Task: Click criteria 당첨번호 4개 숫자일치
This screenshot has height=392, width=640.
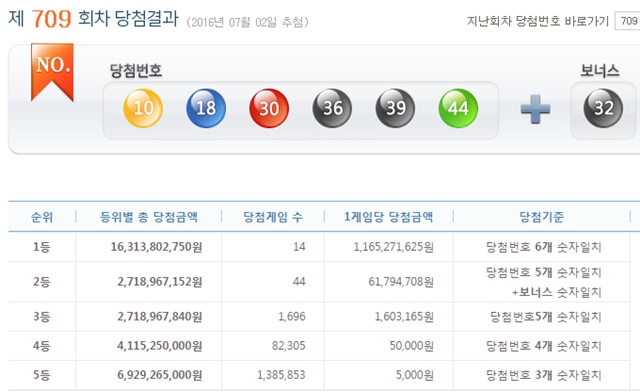Action: (x=544, y=346)
